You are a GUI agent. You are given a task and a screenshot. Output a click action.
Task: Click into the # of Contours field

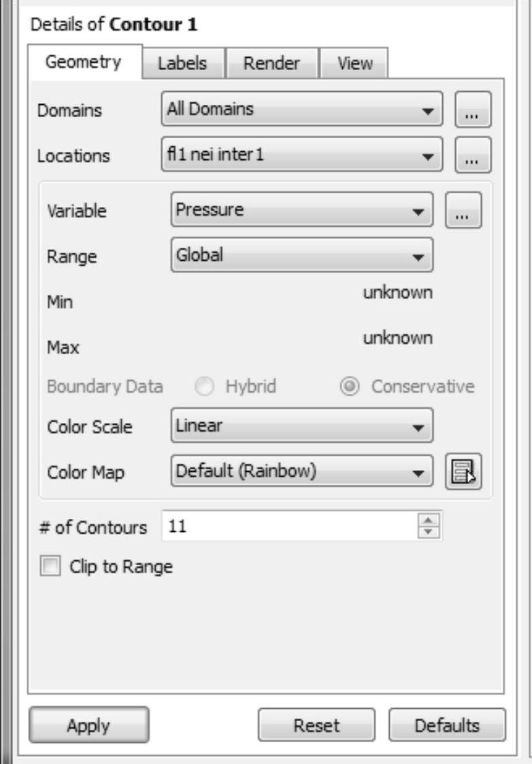tap(286, 526)
